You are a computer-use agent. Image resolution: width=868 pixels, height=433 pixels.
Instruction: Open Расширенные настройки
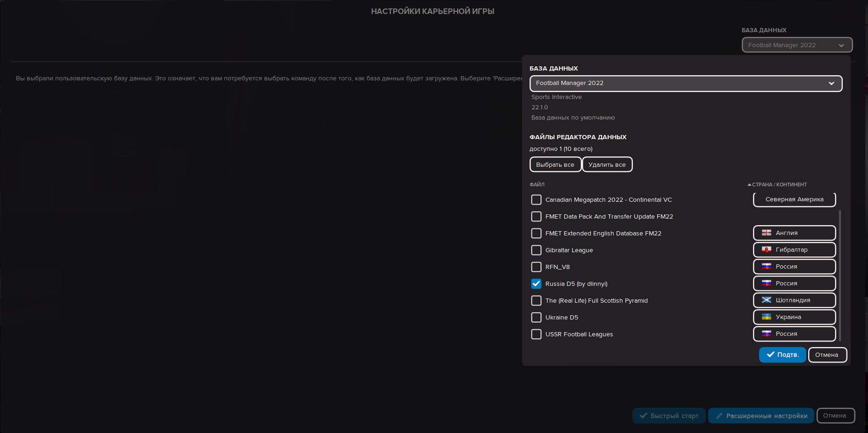[x=761, y=416]
